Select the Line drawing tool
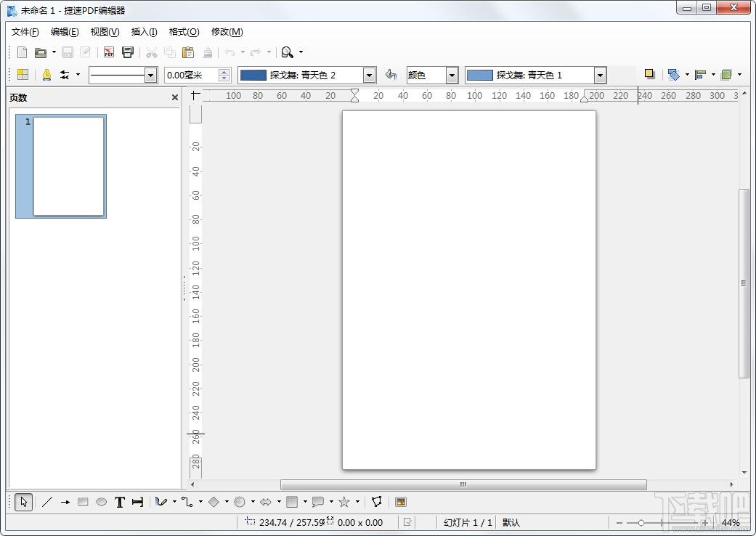 point(46,502)
